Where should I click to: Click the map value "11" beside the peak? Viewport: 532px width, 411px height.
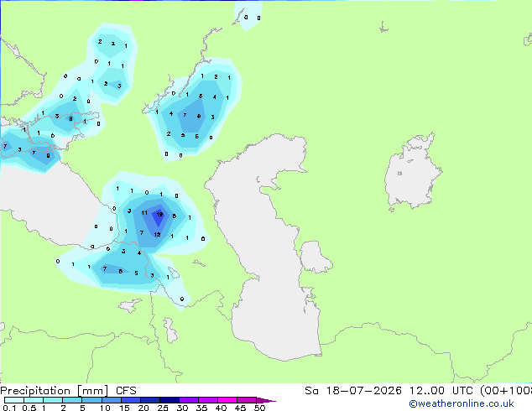click(x=144, y=212)
